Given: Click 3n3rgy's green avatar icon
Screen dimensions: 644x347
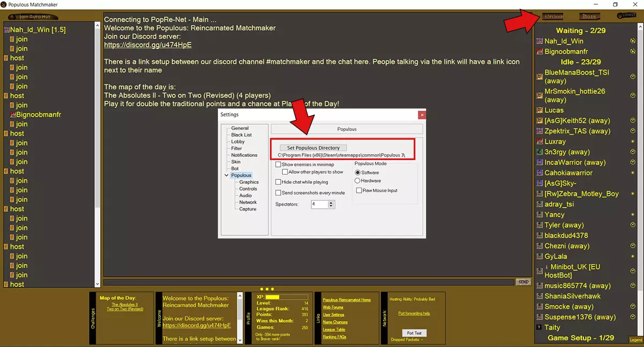Looking at the screenshot, I should [x=539, y=152].
